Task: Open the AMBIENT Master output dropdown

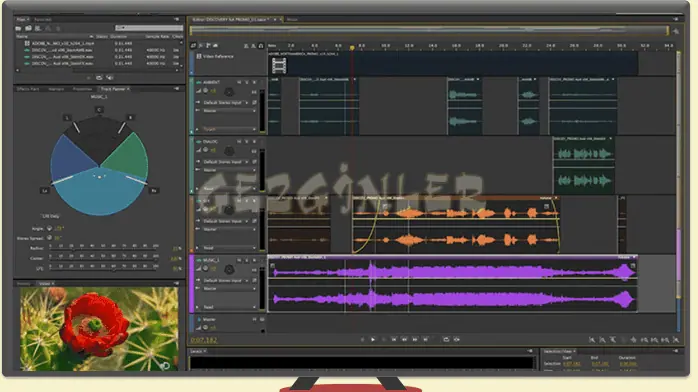Action: (x=230, y=111)
